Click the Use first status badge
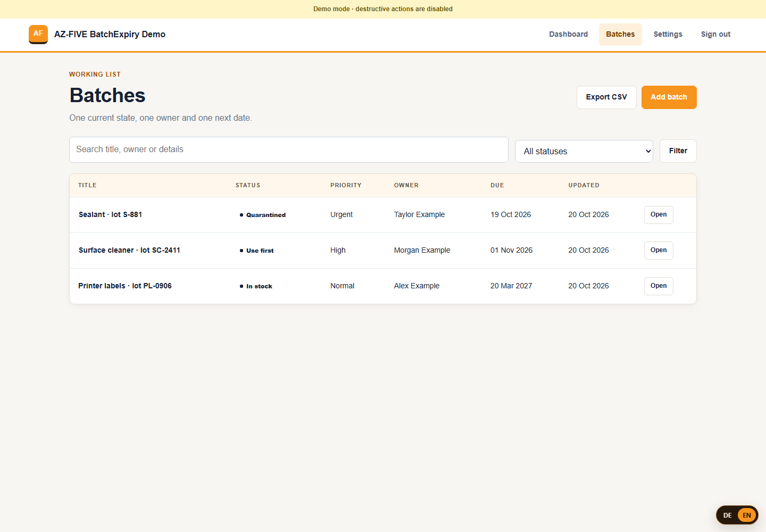Screen dimensions: 766x532 257,251
